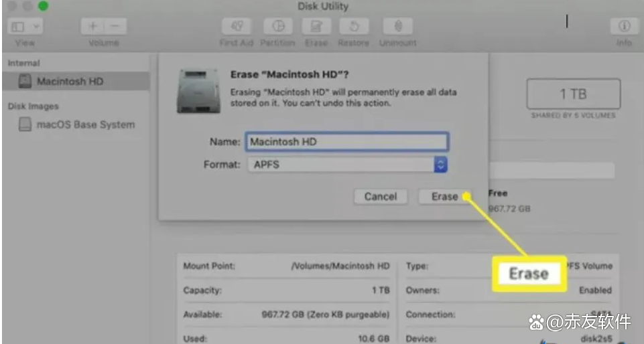
Task: Click the First Aid toolbar icon
Action: (x=236, y=27)
